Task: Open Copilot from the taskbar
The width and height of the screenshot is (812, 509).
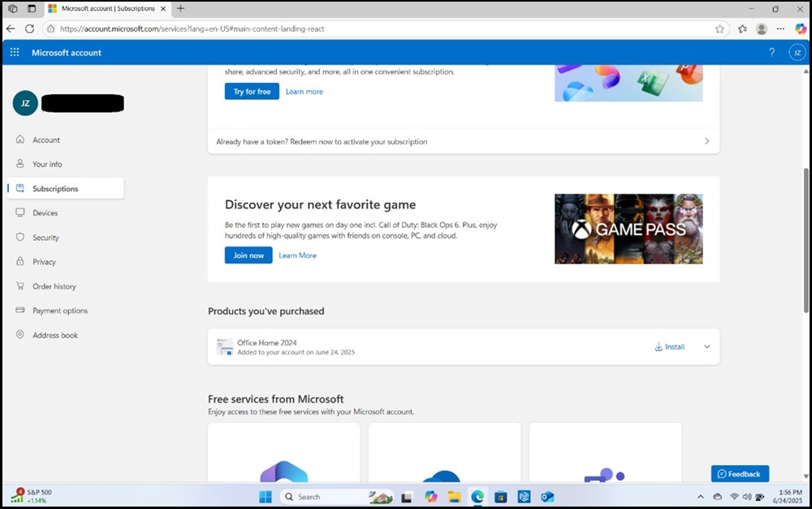Action: 430,496
